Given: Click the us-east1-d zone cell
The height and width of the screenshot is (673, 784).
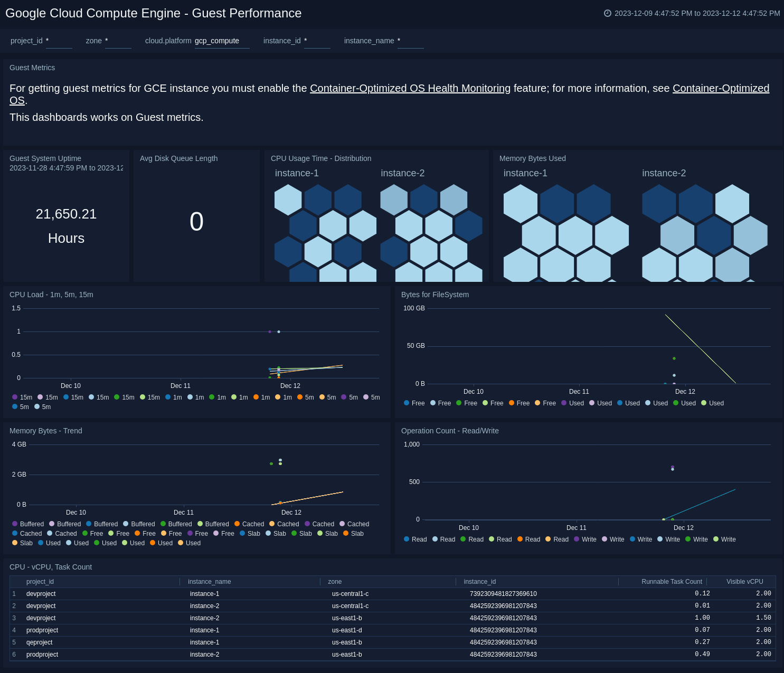Looking at the screenshot, I should click(x=347, y=630).
